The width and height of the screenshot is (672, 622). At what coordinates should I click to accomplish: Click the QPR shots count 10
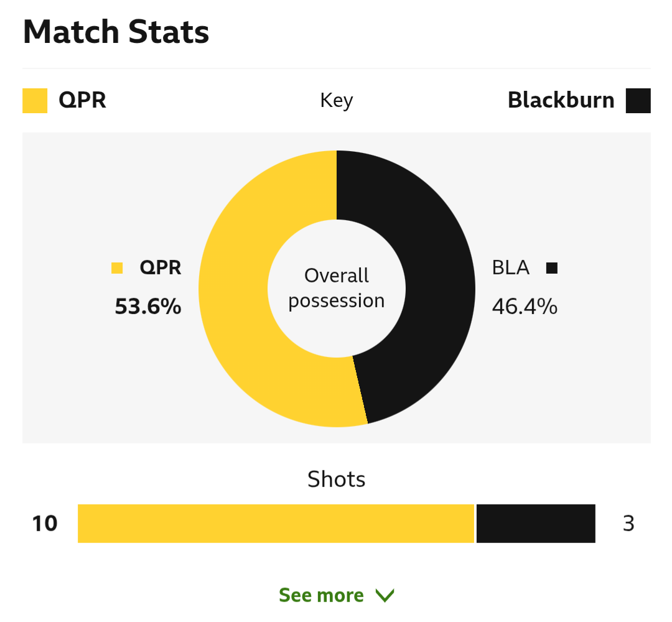pos(45,524)
